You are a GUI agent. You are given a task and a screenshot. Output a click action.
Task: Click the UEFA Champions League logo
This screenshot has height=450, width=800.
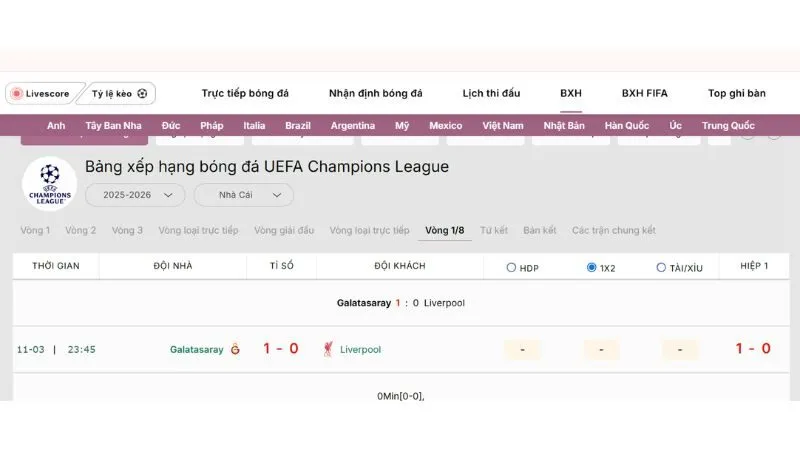(50, 183)
